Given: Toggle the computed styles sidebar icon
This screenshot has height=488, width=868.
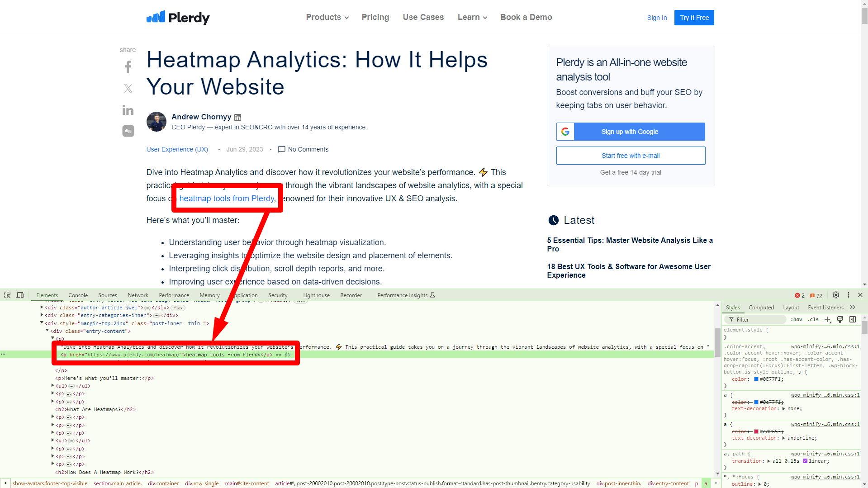Looking at the screenshot, I should coord(853,319).
